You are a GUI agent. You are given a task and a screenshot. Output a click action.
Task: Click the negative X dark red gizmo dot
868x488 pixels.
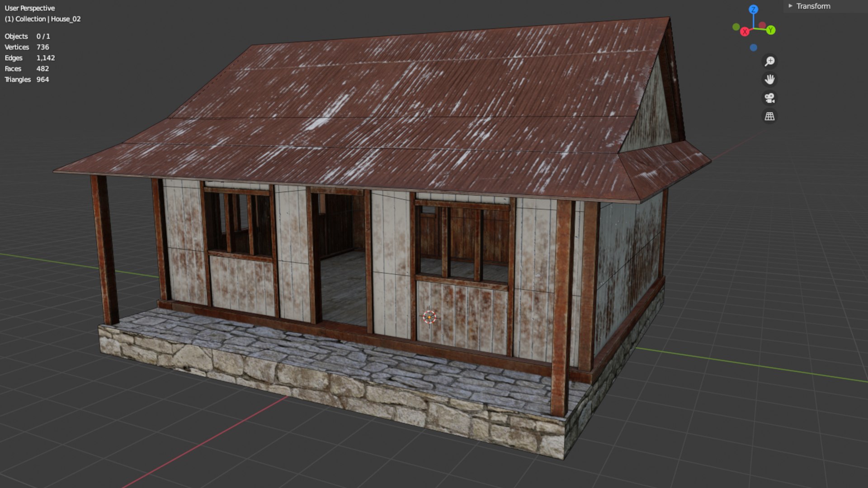click(763, 25)
